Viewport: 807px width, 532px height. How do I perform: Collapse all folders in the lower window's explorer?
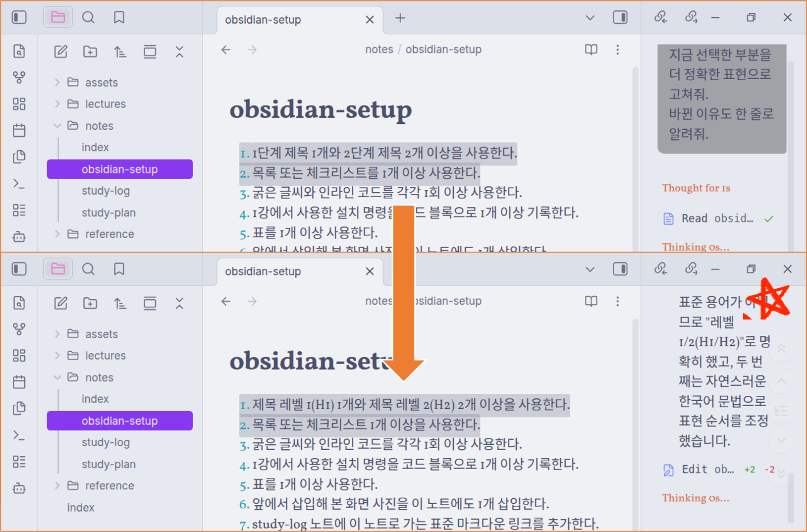[x=179, y=303]
